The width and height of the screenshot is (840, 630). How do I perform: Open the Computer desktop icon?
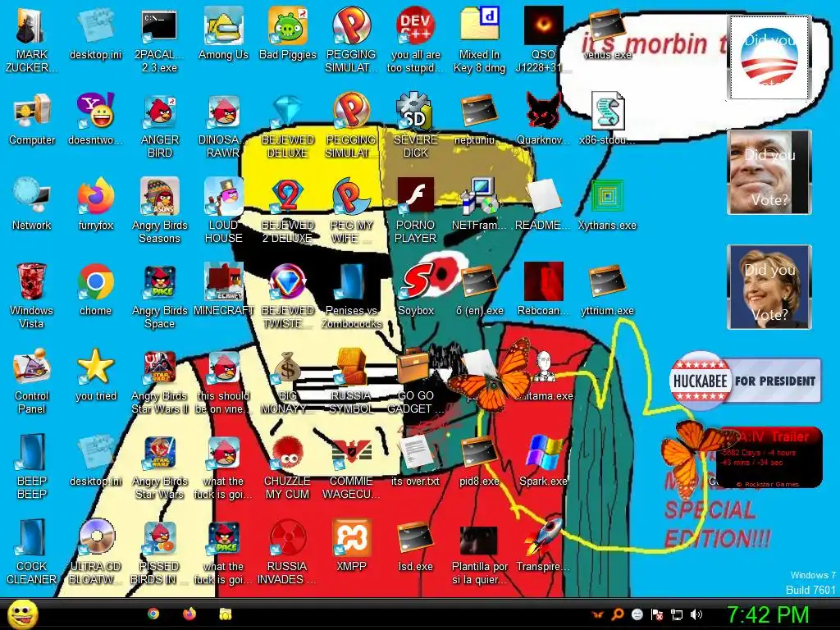[32, 119]
